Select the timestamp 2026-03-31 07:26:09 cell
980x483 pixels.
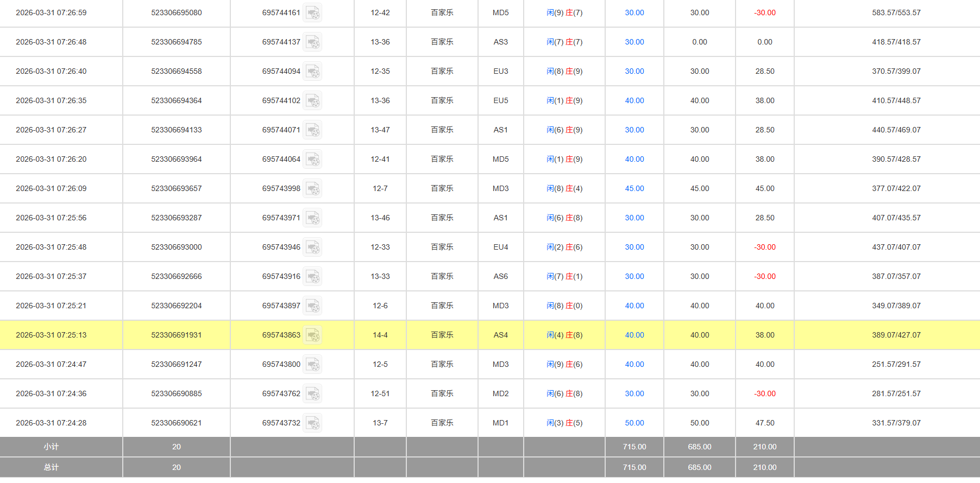(51, 188)
